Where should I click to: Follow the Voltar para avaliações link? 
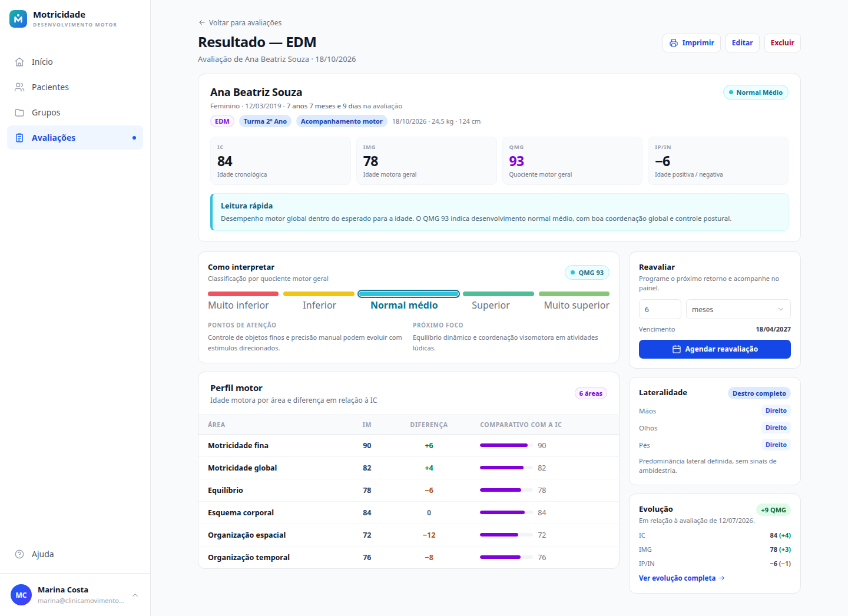coord(240,22)
